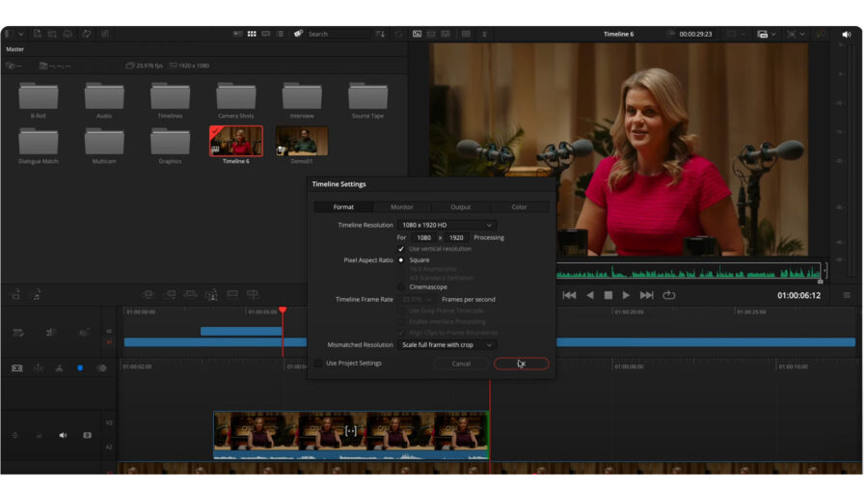Click the master volume speaker icon

[x=847, y=34]
